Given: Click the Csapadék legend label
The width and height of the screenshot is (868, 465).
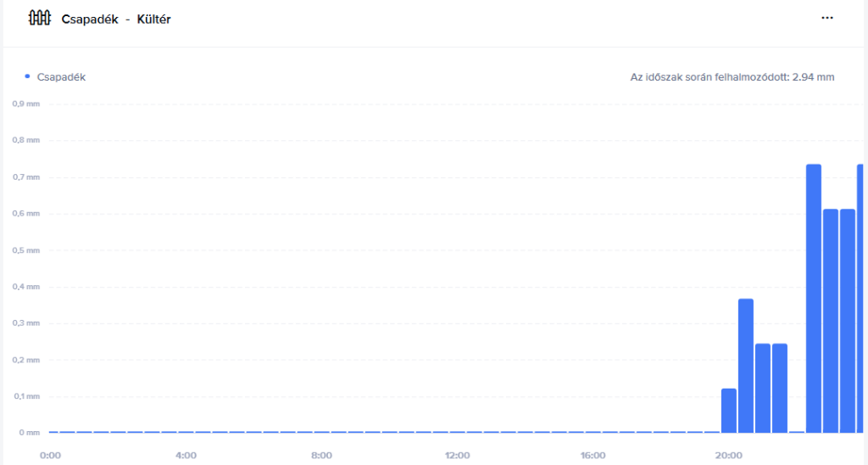Looking at the screenshot, I should point(61,77).
